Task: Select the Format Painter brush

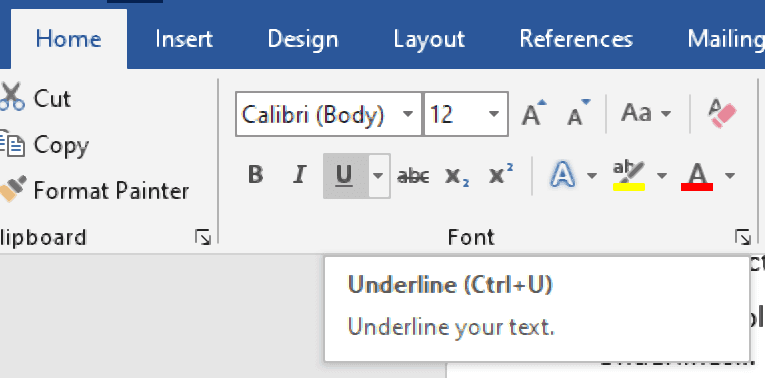Action: (95, 189)
